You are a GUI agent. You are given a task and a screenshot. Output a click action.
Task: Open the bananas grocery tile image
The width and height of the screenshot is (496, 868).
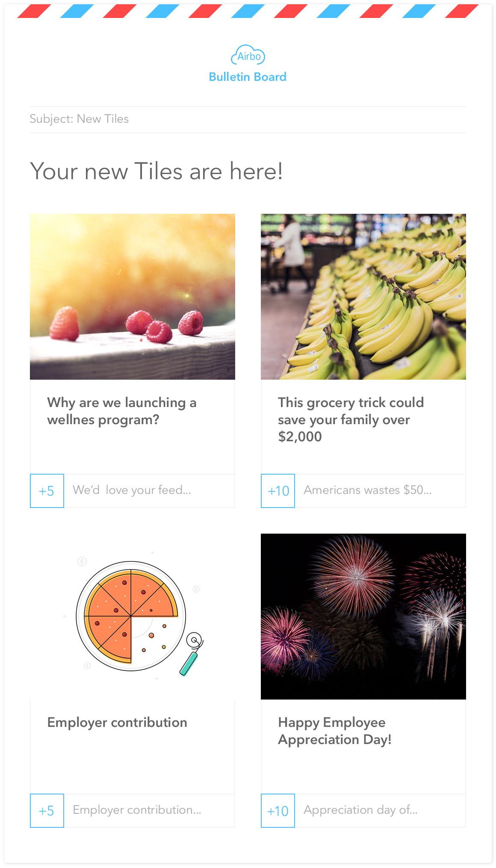(x=363, y=297)
